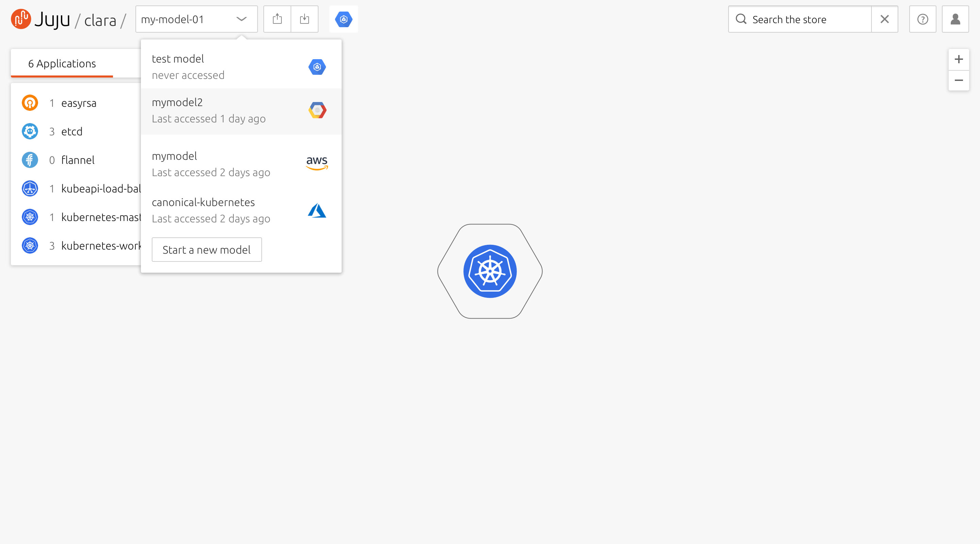Open the kubeapi-load-bal application row

point(76,189)
